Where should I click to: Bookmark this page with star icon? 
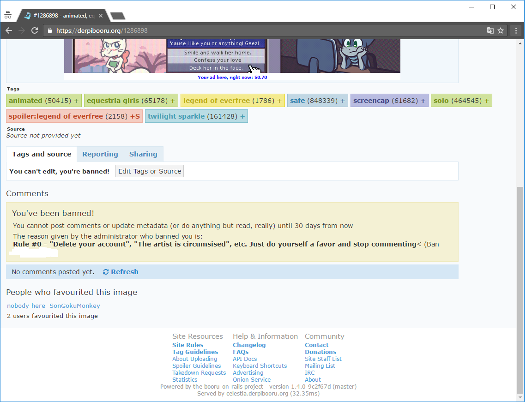(x=501, y=30)
